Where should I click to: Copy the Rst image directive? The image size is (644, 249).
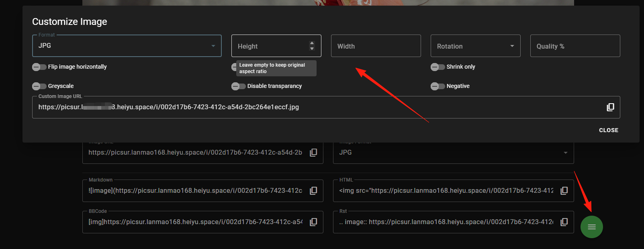564,222
